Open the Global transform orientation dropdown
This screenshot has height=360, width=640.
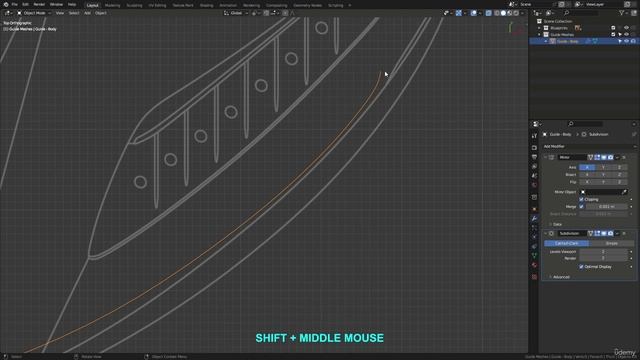point(236,13)
